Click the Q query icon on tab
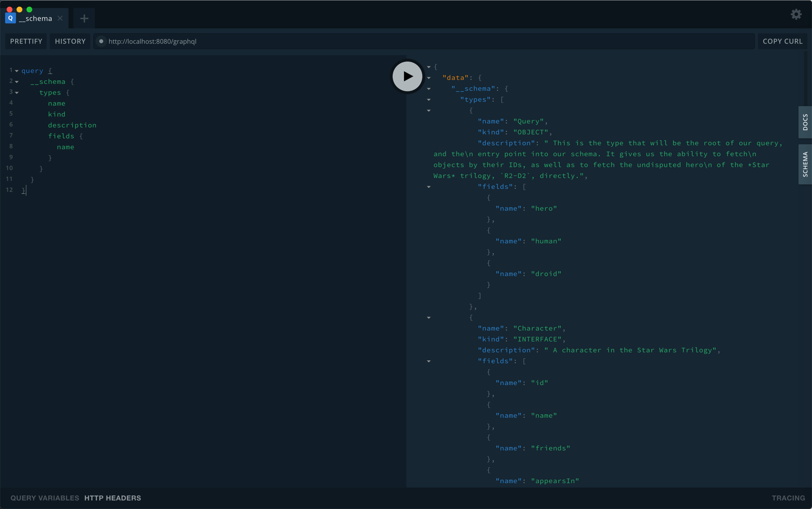Image resolution: width=812 pixels, height=509 pixels. [x=10, y=18]
